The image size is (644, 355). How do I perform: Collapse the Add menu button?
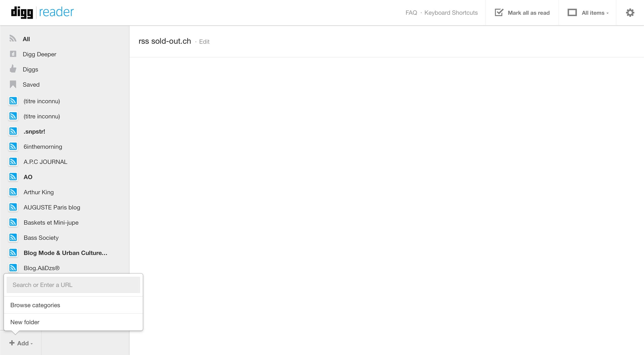21,343
